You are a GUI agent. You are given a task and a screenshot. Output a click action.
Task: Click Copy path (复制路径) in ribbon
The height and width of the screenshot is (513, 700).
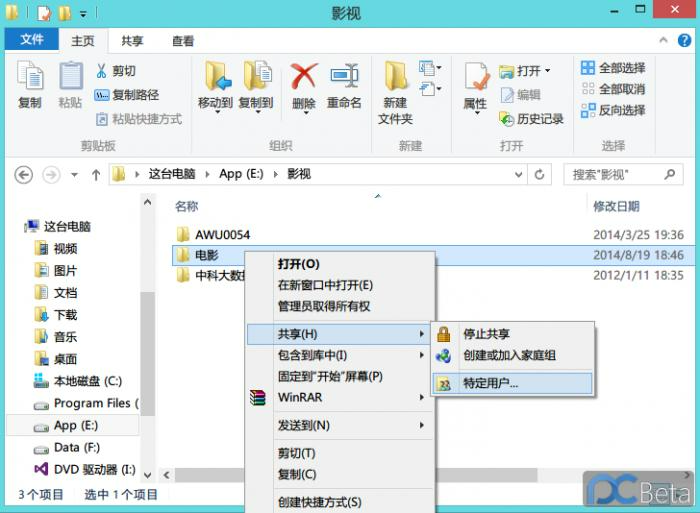tap(127, 95)
